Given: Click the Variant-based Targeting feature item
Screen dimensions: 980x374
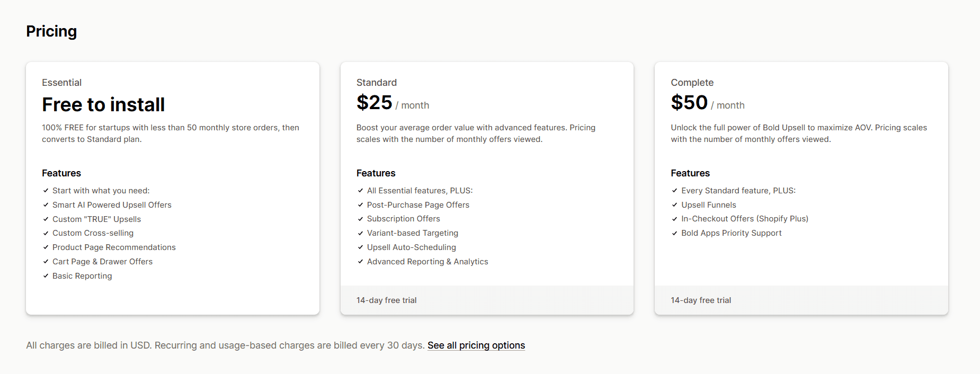Looking at the screenshot, I should click(x=412, y=233).
